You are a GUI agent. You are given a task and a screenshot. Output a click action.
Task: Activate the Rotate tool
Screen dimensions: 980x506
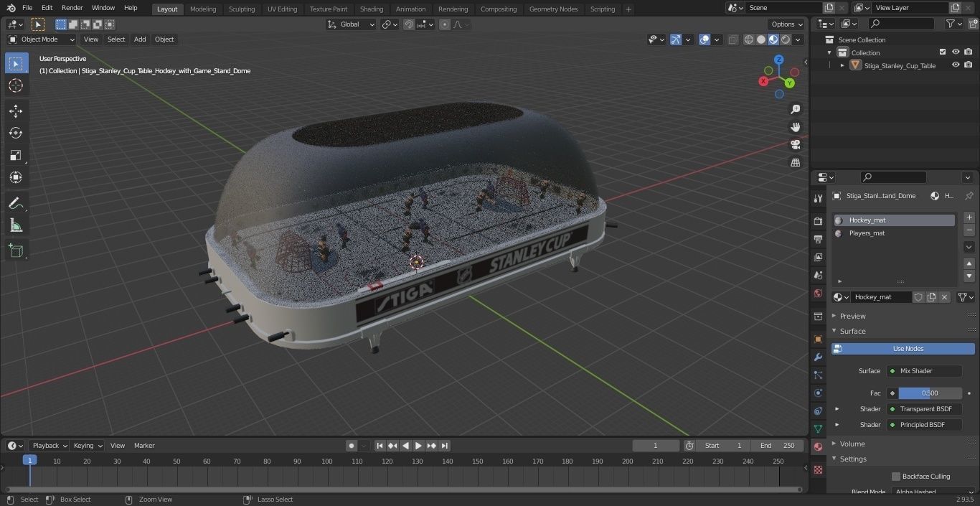point(16,133)
